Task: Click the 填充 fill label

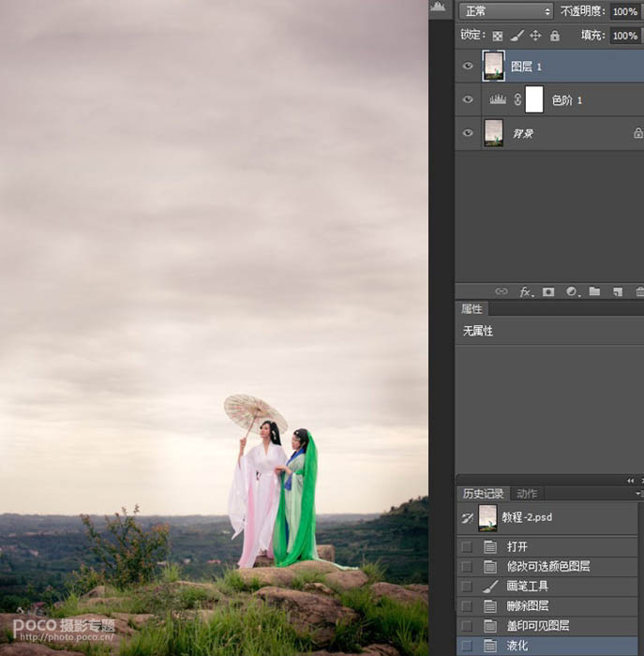Action: pos(593,36)
